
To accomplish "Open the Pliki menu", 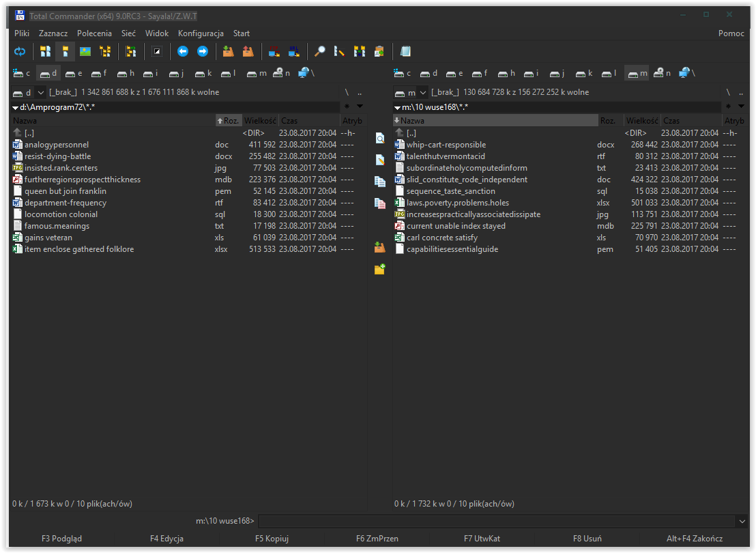I will pyautogui.click(x=22, y=33).
